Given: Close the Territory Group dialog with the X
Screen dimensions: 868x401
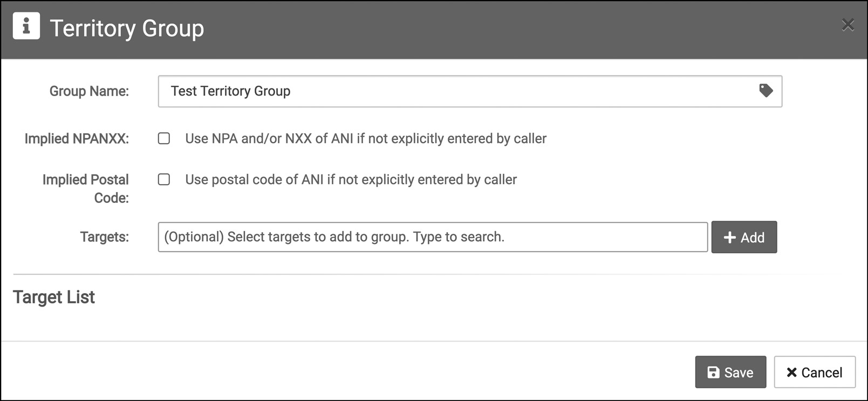Looking at the screenshot, I should click(848, 25).
